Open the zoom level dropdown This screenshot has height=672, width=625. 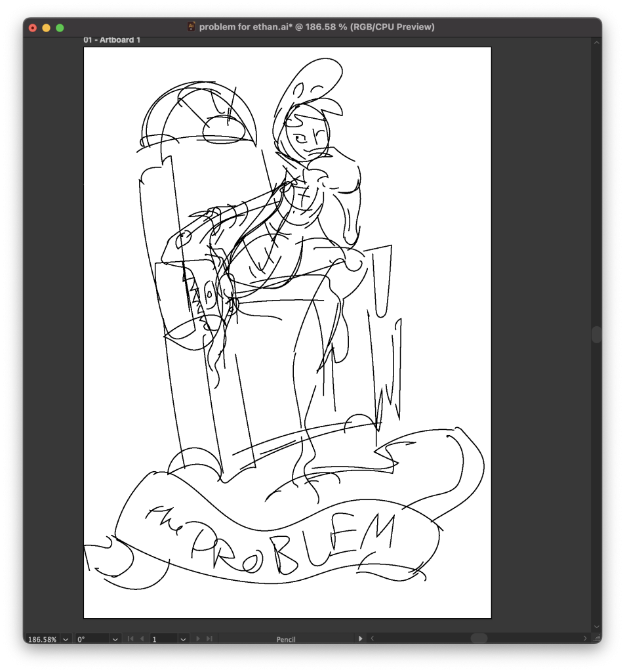tap(66, 639)
